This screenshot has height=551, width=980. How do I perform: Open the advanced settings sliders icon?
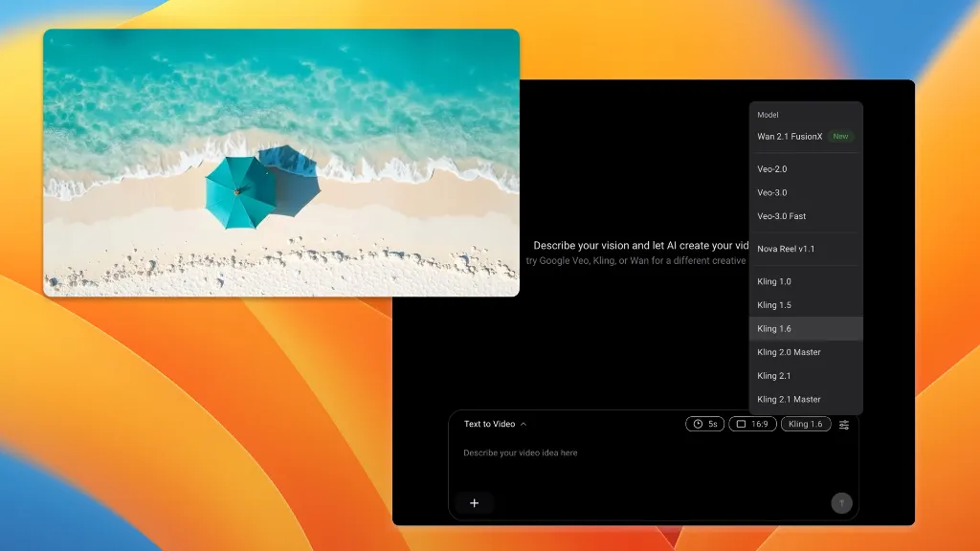tap(844, 425)
